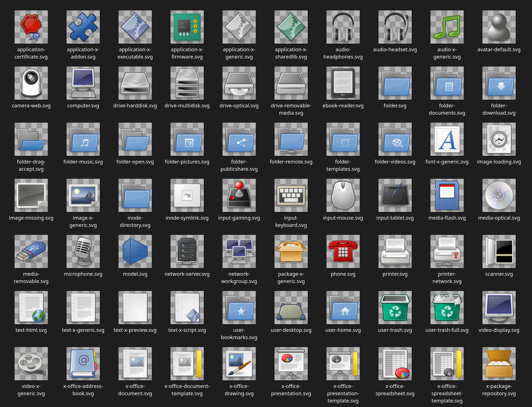This screenshot has width=532, height=407.
Task: Select the red wax seal certificate icon
Action: [31, 27]
